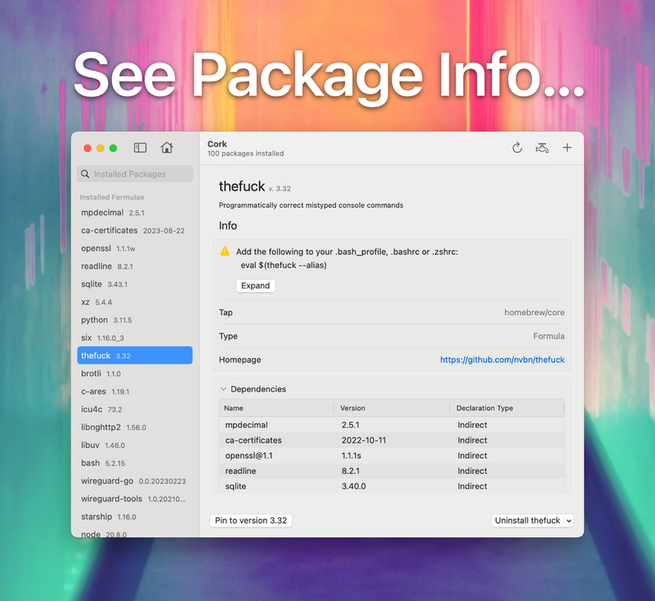The width and height of the screenshot is (655, 601).
Task: Select sqlite 3.43.1 in sidebar
Action: [x=135, y=284]
